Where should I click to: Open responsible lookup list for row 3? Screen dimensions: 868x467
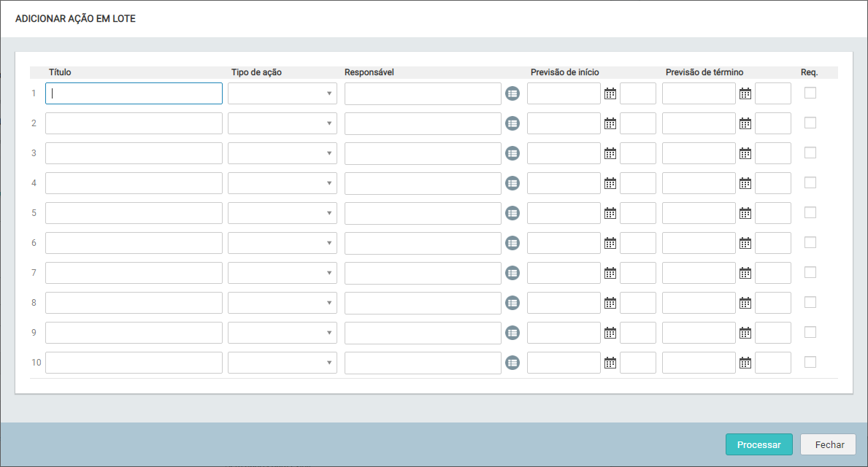pos(512,154)
